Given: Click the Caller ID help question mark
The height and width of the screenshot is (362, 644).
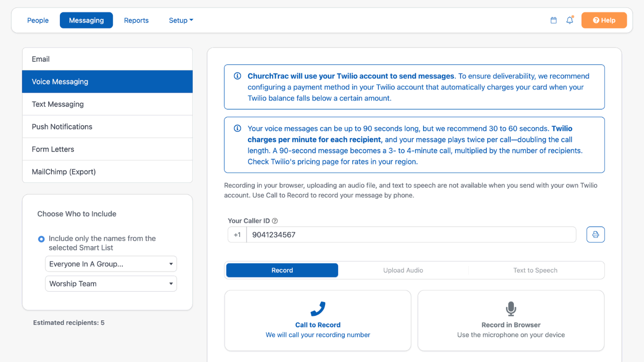Looking at the screenshot, I should [x=275, y=221].
